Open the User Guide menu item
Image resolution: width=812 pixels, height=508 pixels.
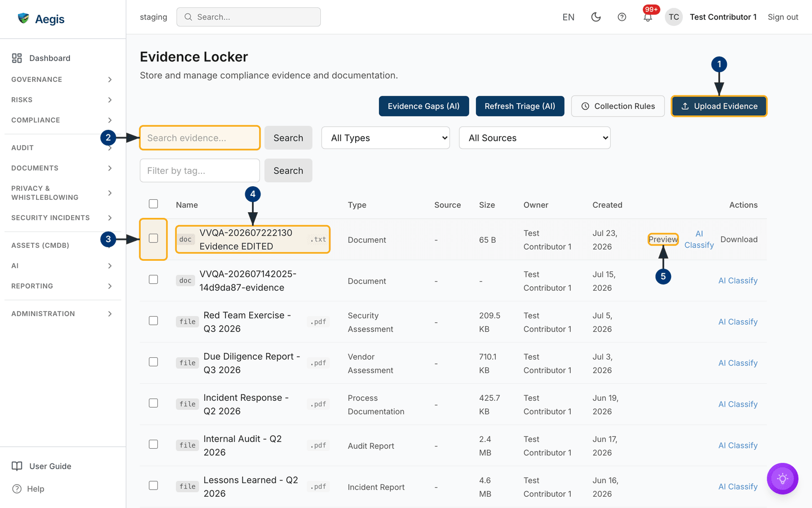[x=62, y=466]
